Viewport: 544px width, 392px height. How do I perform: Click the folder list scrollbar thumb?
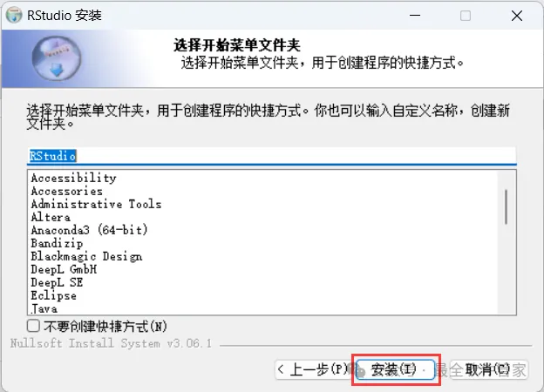(507, 207)
